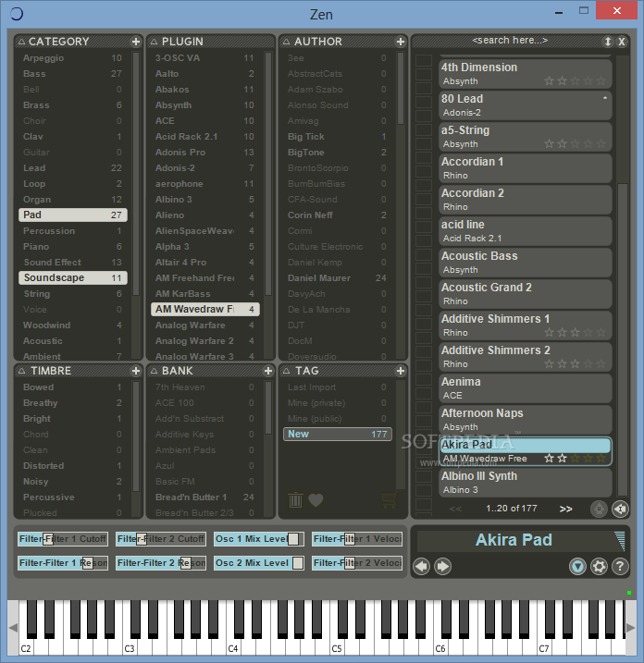Click the plus icon in CATEGORY header
Screen dimensions: 644x663
pyautogui.click(x=135, y=42)
